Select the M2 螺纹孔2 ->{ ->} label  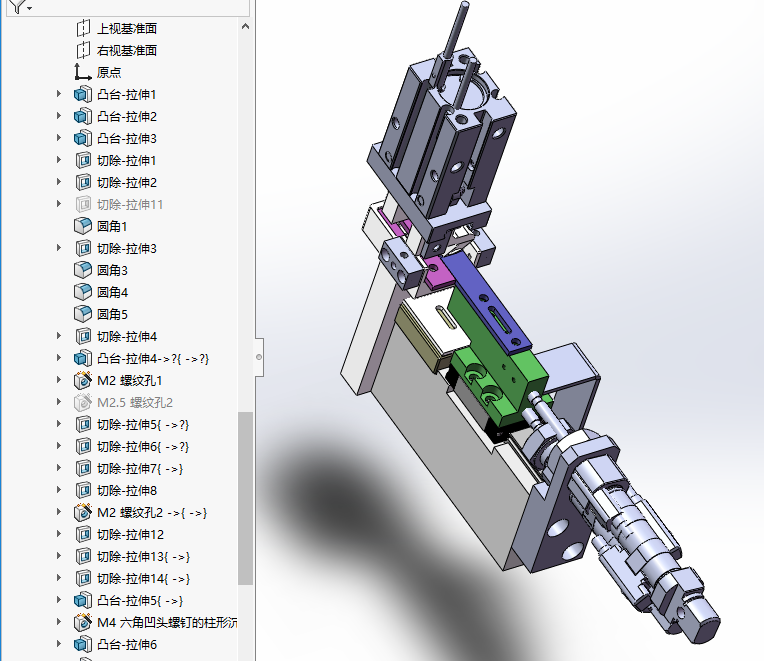point(152,512)
